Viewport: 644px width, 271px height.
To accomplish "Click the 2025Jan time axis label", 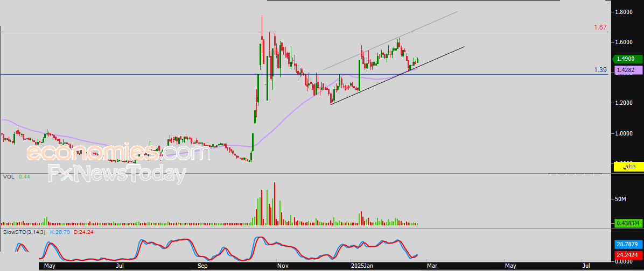I will click(x=361, y=266).
